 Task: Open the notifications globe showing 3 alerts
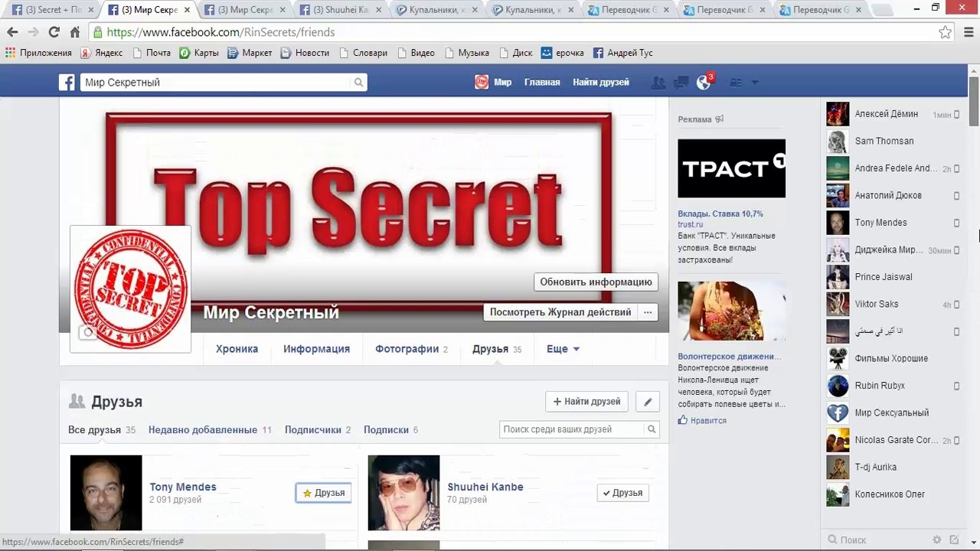click(704, 82)
